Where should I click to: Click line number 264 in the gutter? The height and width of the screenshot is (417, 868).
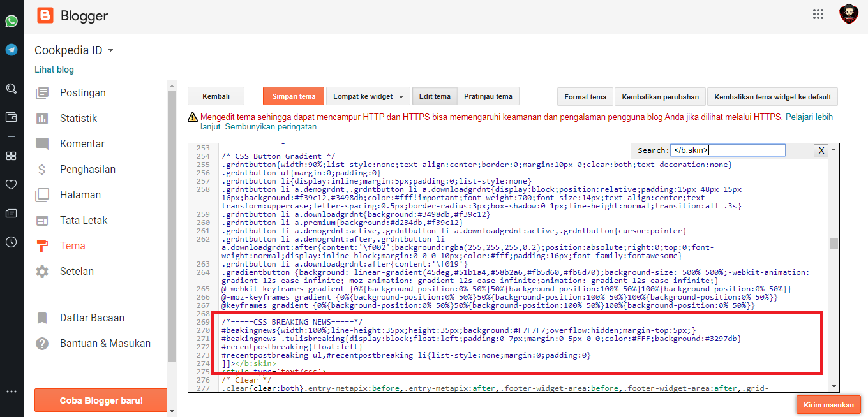203,272
